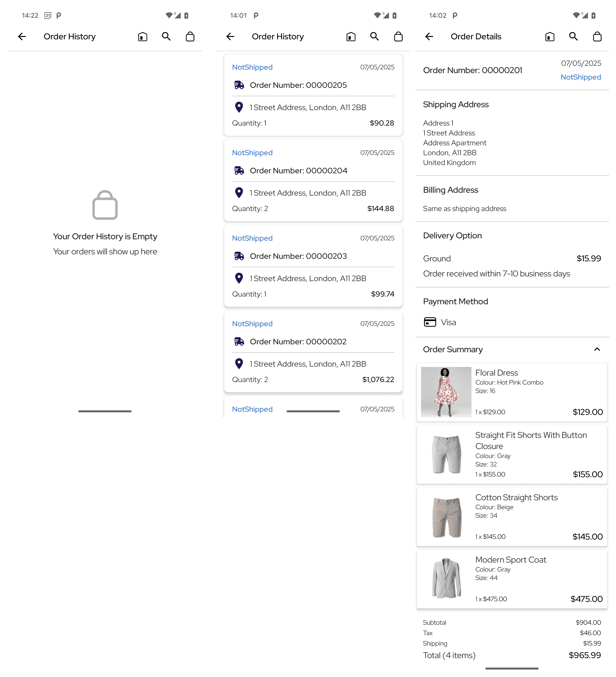
Task: Tap location pin in order 00000205 card
Action: pos(239,107)
